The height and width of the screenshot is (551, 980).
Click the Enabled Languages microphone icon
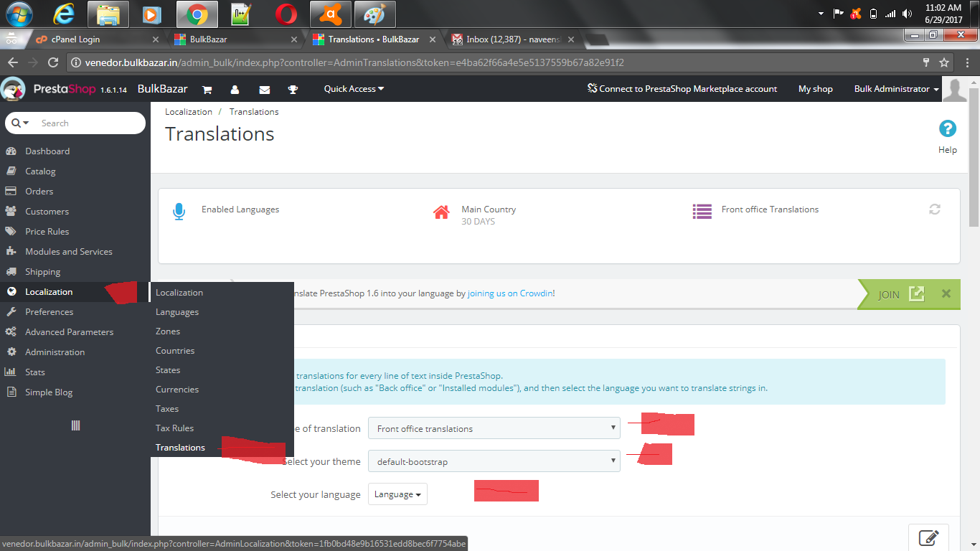tap(179, 212)
